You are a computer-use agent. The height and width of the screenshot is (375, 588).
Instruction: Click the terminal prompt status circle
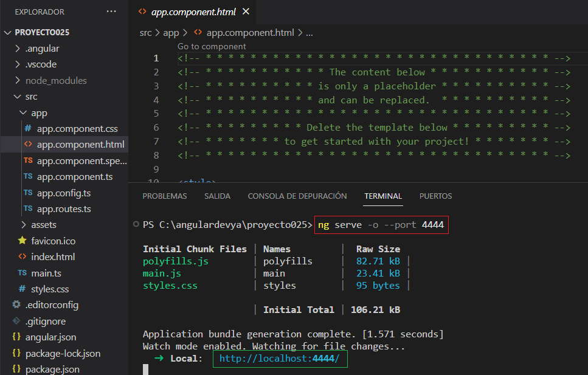pyautogui.click(x=136, y=224)
